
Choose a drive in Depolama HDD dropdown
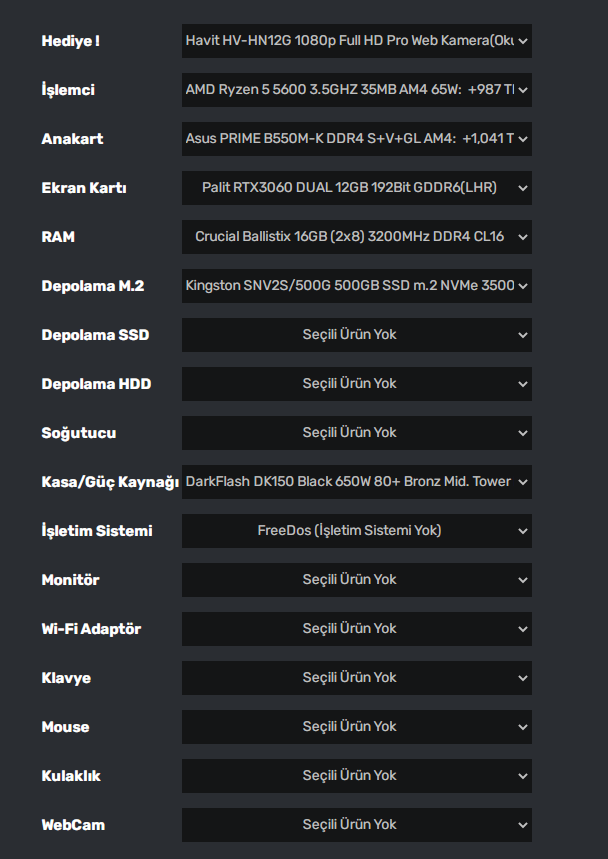click(356, 384)
